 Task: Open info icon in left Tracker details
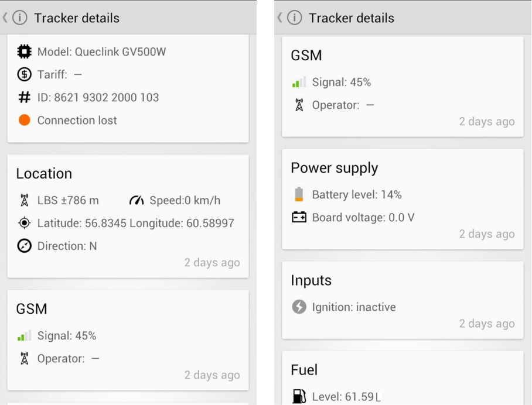(20, 18)
